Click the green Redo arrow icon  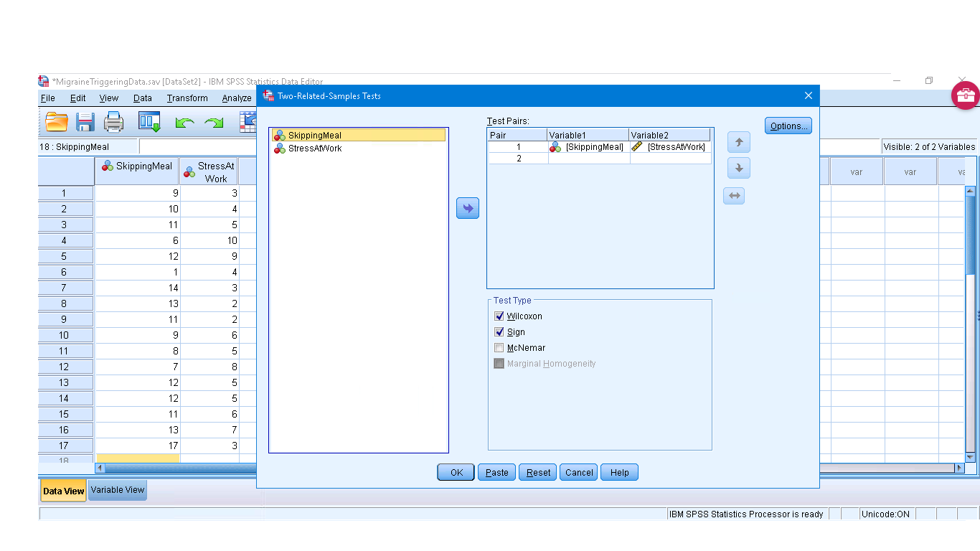pyautogui.click(x=214, y=123)
